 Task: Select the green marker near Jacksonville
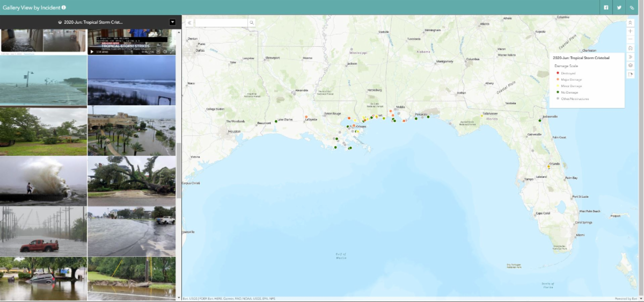(x=539, y=120)
